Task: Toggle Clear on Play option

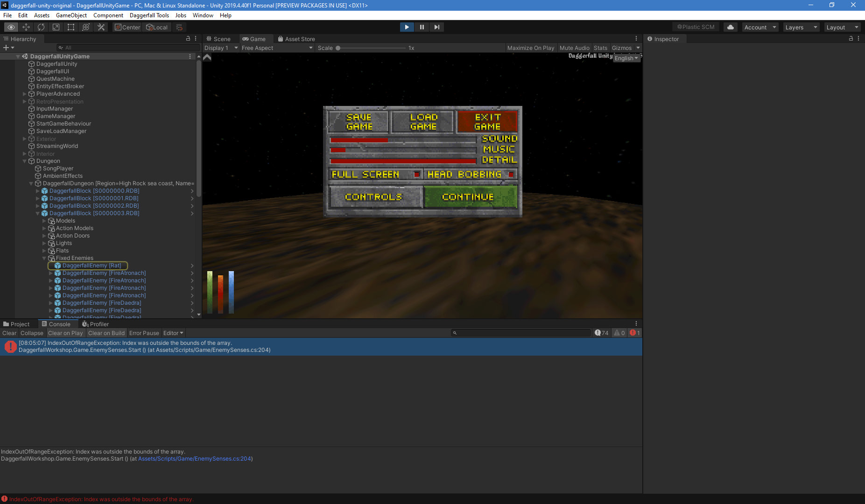Action: point(65,333)
